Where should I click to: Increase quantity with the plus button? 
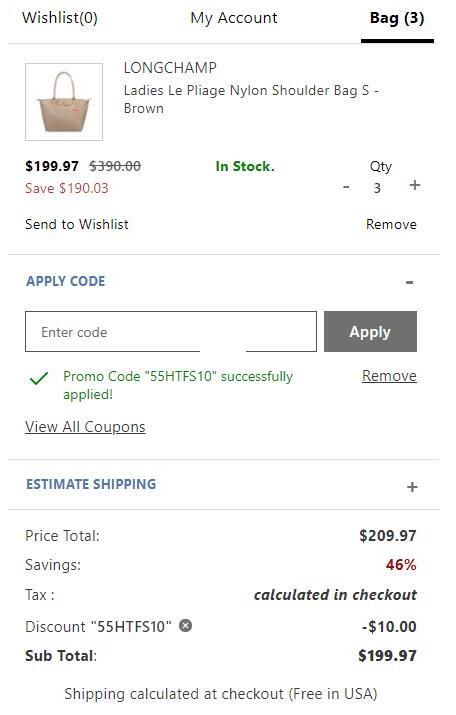coord(415,185)
